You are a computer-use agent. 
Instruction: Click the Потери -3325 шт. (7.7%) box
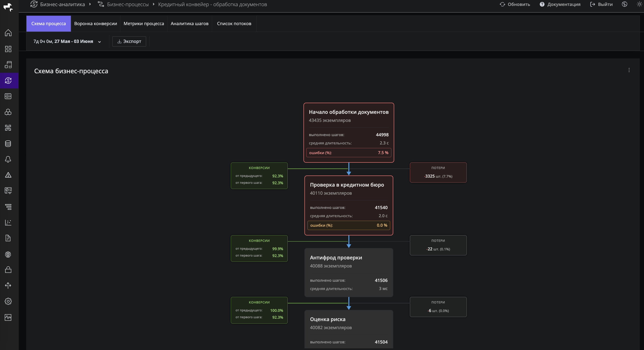tap(438, 172)
